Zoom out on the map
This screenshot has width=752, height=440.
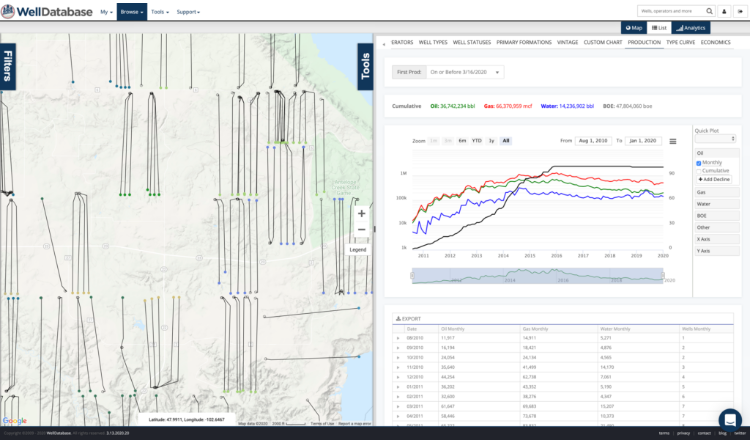tap(362, 229)
